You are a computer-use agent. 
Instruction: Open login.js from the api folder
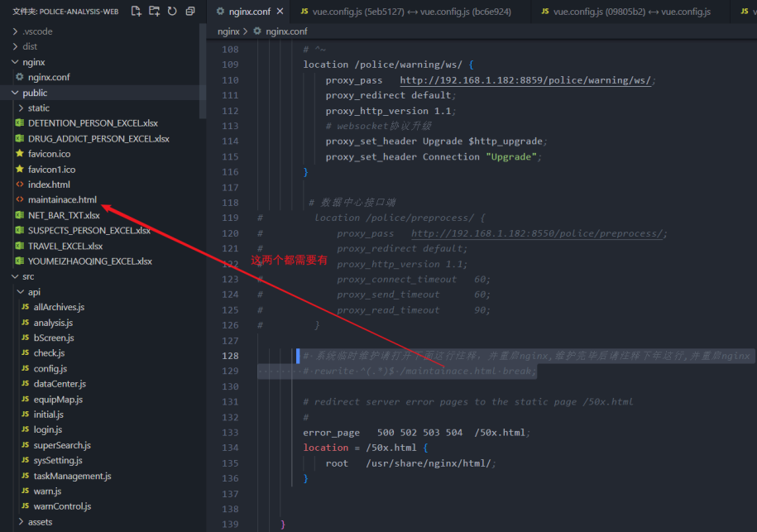47,429
